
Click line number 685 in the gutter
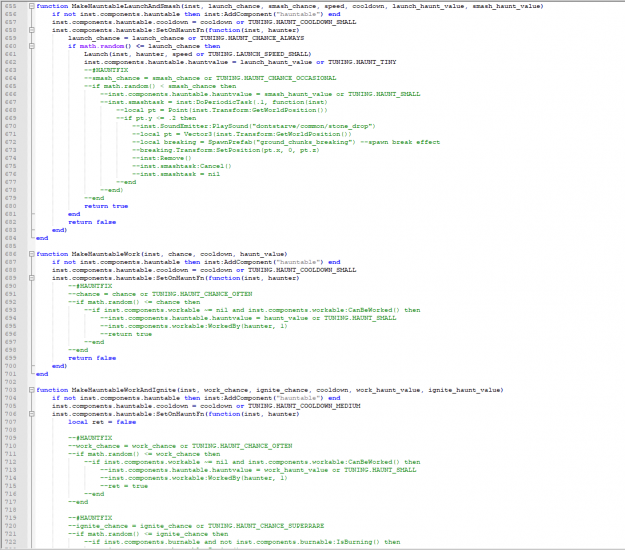(x=11, y=246)
